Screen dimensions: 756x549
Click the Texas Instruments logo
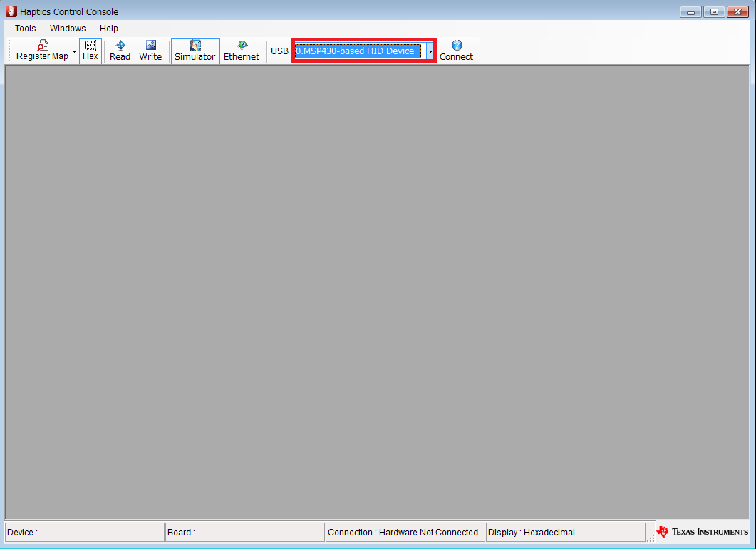coord(703,532)
